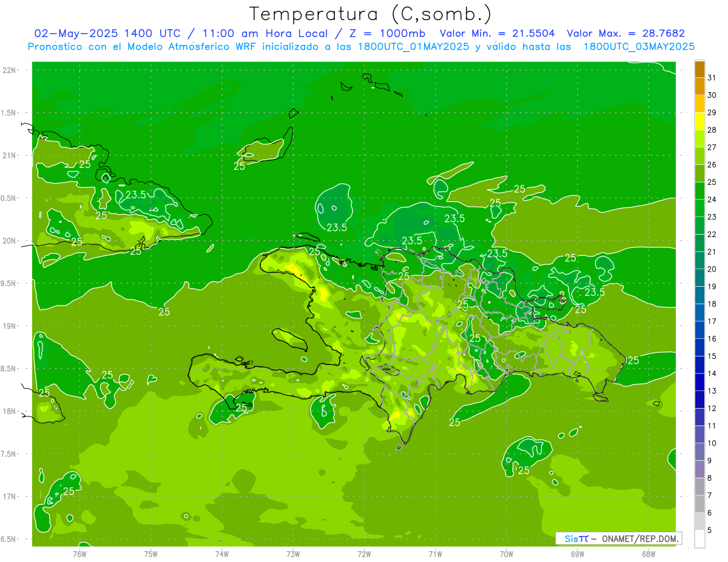
Task: Pick the gray colorbar band between 6 and 7
Action: [699, 504]
